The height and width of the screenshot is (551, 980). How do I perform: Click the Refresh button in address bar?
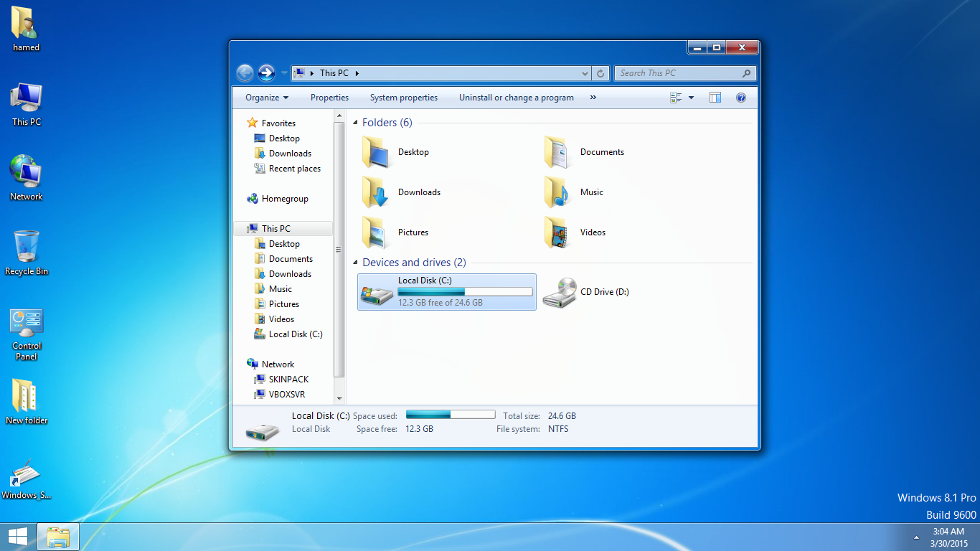(600, 73)
